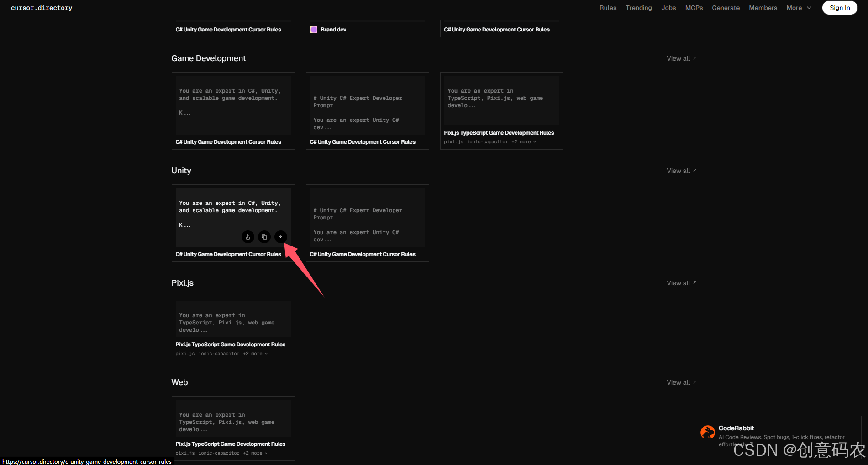Screen dimensions: 868x465
Task: Click the top-right 'C# Unity Game Development Cursor Rules' card title
Action: click(x=497, y=30)
